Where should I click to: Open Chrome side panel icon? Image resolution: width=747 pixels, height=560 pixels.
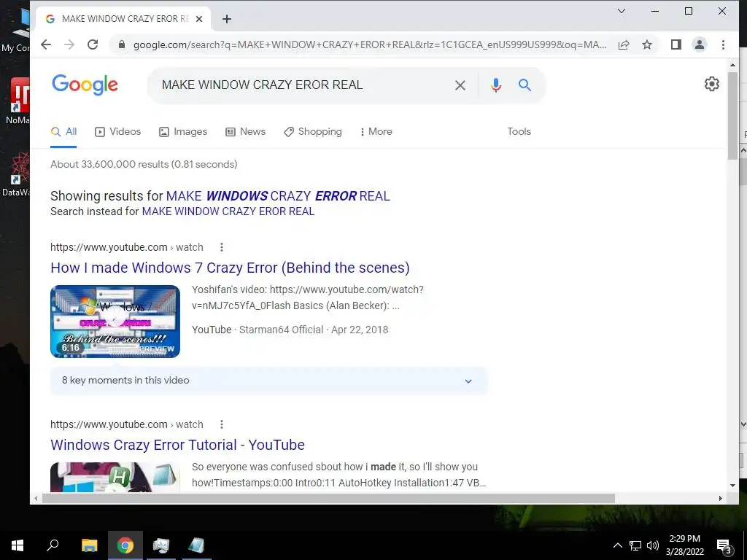click(676, 44)
